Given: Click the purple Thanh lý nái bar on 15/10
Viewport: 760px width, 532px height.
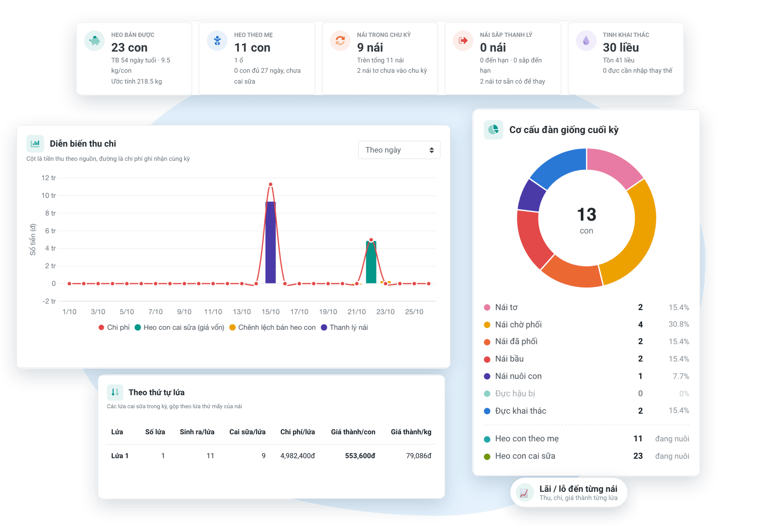Looking at the screenshot, I should 270,242.
